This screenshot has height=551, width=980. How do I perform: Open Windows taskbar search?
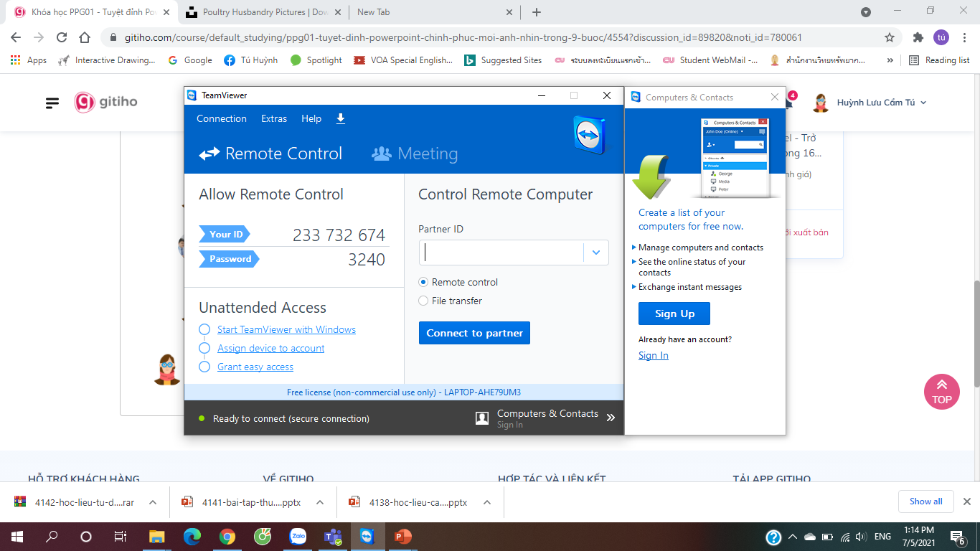(x=52, y=536)
